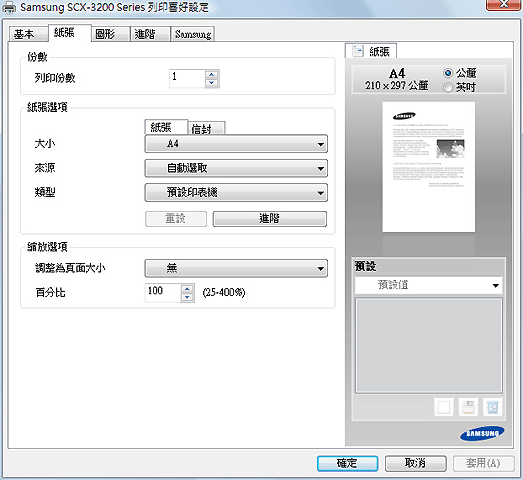This screenshot has height=480, width=523.
Task: Close the printing preferences window
Action: coord(504,5)
